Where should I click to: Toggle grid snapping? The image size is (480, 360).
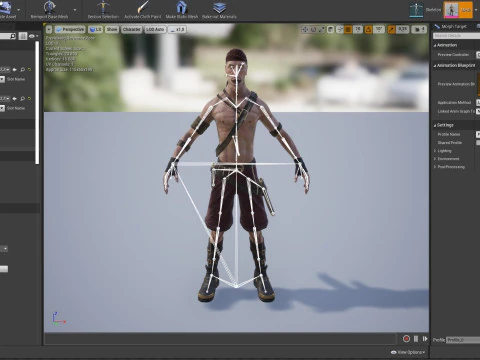pos(348,30)
